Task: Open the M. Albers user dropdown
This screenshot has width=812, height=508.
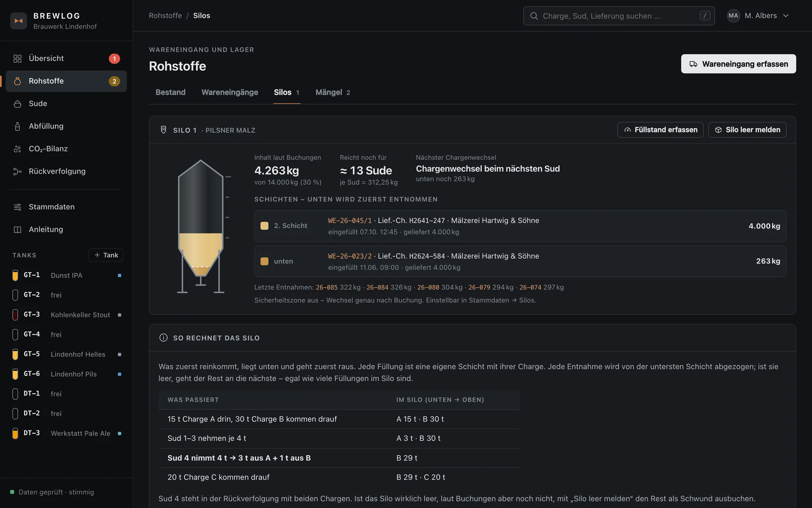Action: click(758, 16)
